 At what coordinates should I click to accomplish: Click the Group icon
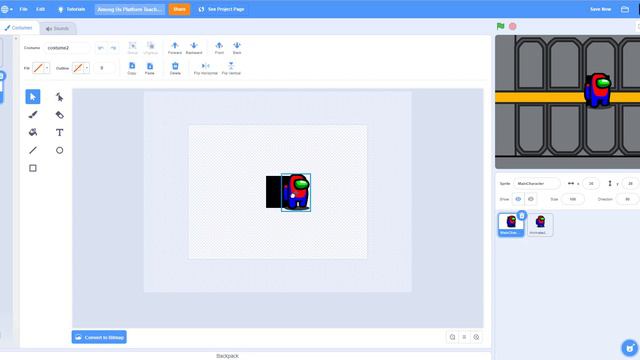[132, 47]
